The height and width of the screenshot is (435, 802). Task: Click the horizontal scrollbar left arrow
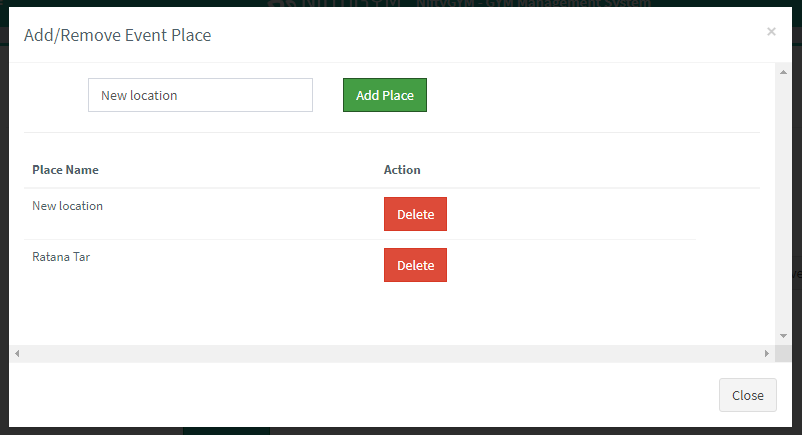(x=17, y=354)
